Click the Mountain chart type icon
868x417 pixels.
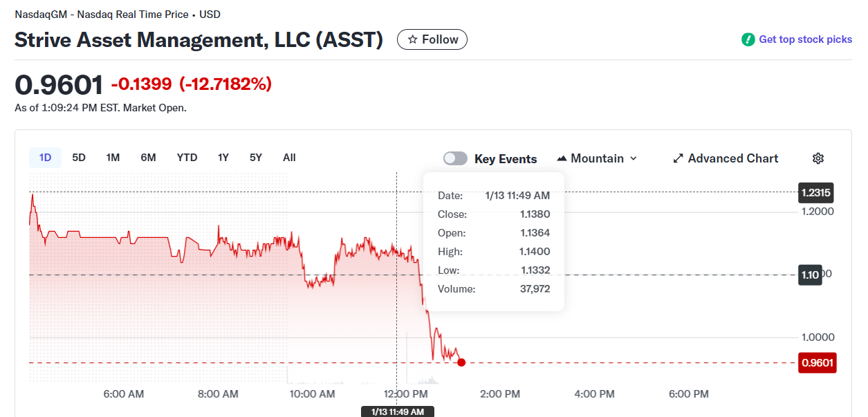click(x=562, y=158)
